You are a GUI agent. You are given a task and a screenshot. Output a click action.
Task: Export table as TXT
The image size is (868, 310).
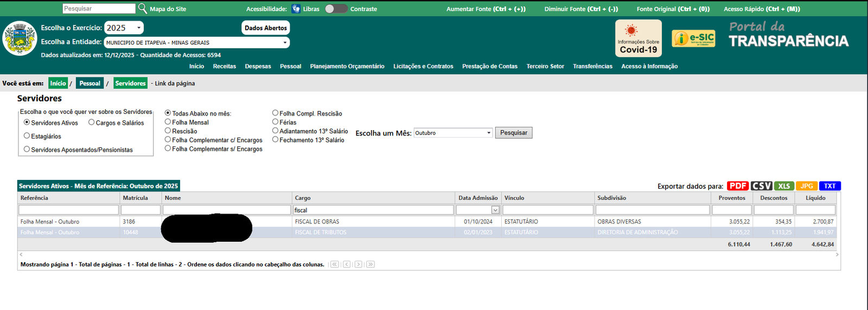pos(830,186)
